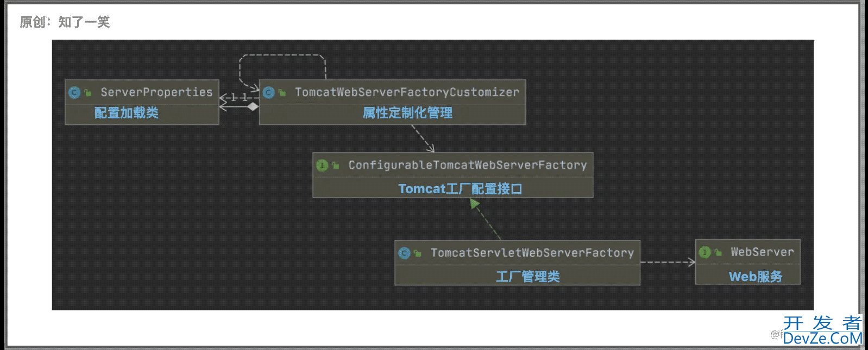Click the lock icon beside WebServer
This screenshot has width=868, height=350.
coord(718,252)
